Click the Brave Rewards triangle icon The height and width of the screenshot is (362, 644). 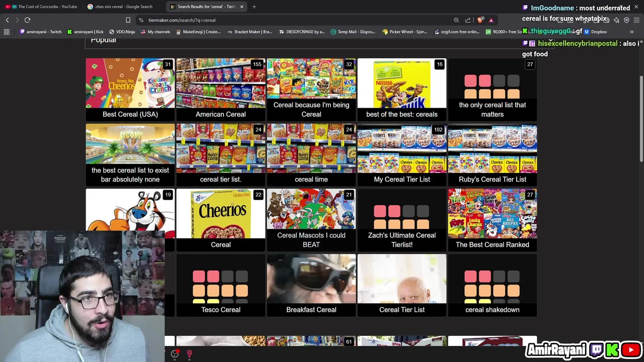coord(491,20)
